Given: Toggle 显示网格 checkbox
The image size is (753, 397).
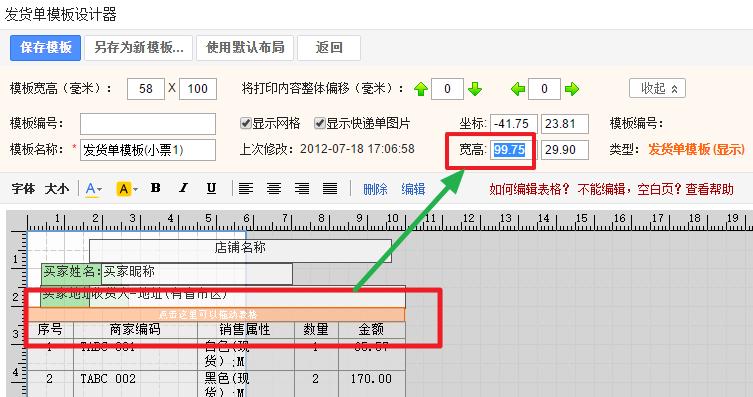Looking at the screenshot, I should pyautogui.click(x=245, y=123).
